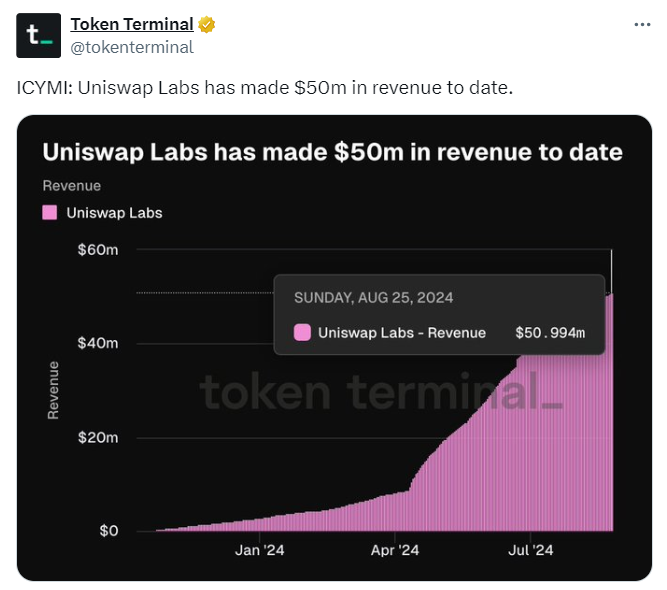Click the Sunday, Aug 25, 2024 tooltip date
This screenshot has height=590, width=667.
click(x=372, y=298)
